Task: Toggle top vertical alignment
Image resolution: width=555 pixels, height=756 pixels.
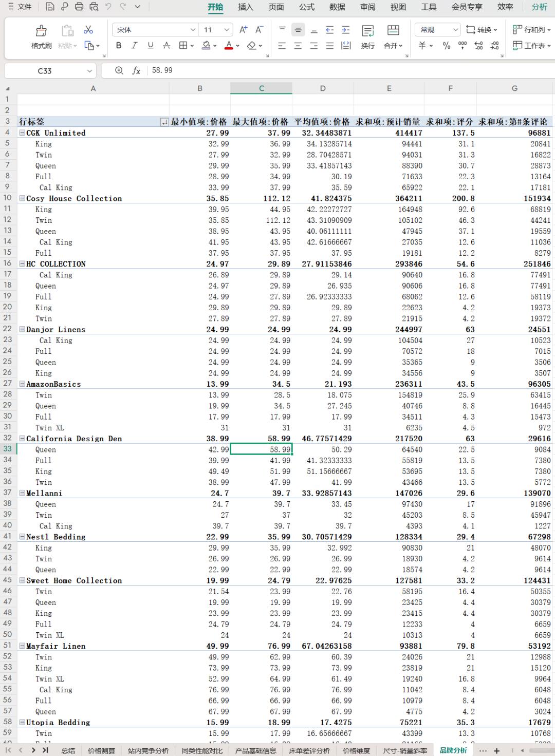Action: click(x=282, y=30)
